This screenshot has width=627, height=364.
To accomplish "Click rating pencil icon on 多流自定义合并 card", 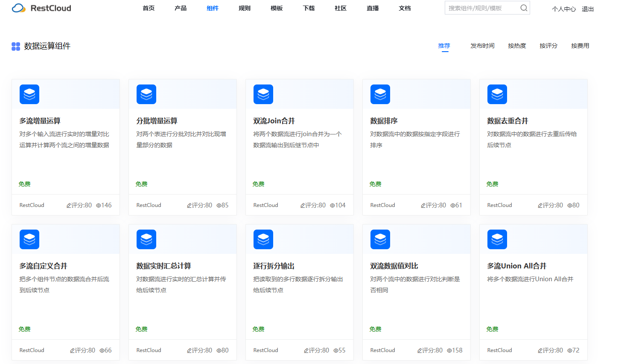I will (72, 351).
